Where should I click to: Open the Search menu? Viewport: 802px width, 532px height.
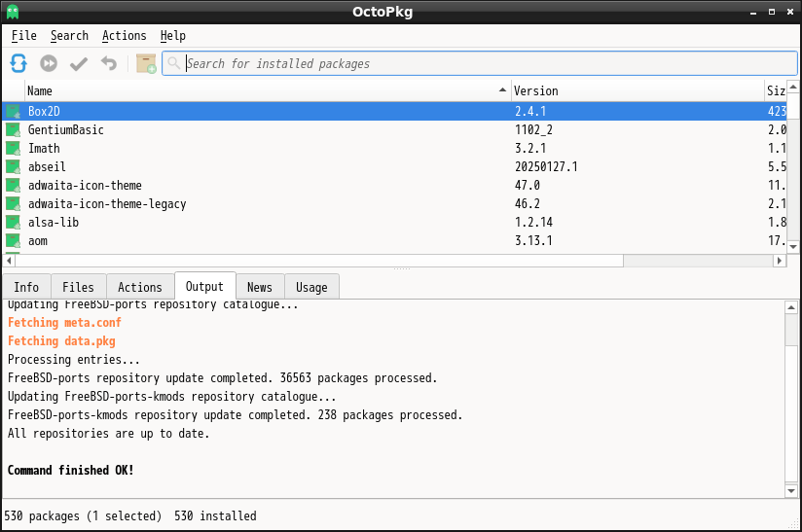point(69,36)
